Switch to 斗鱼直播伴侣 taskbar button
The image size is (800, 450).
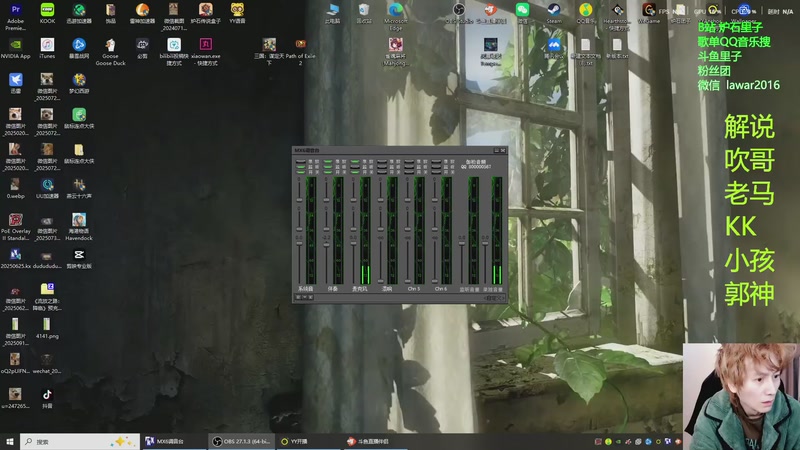(374, 442)
